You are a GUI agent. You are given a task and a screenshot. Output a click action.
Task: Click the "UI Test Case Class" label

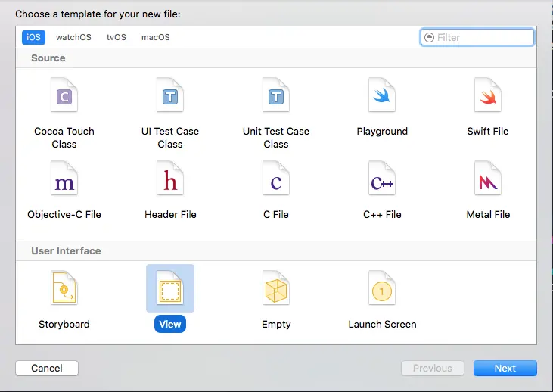[x=170, y=138]
